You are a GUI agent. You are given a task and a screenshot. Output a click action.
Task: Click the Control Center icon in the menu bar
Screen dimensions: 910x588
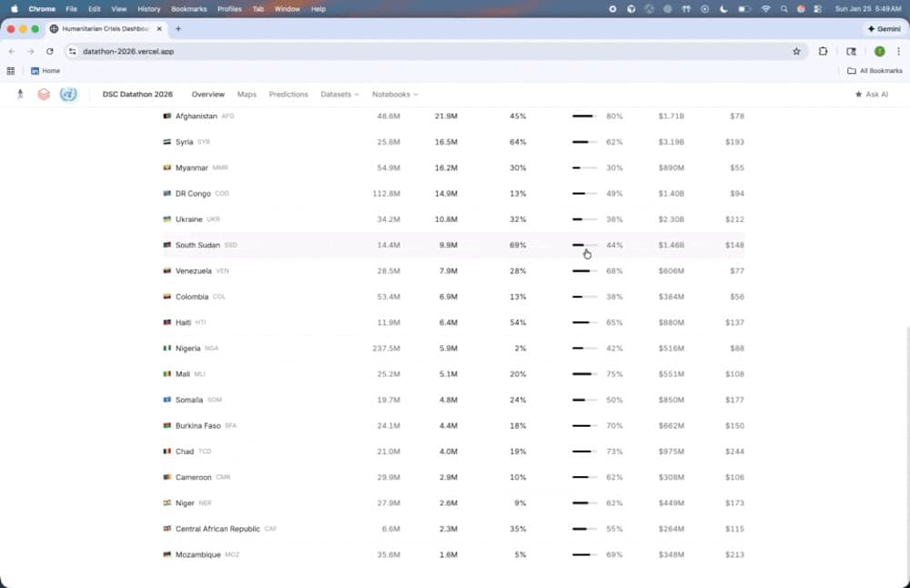818,9
